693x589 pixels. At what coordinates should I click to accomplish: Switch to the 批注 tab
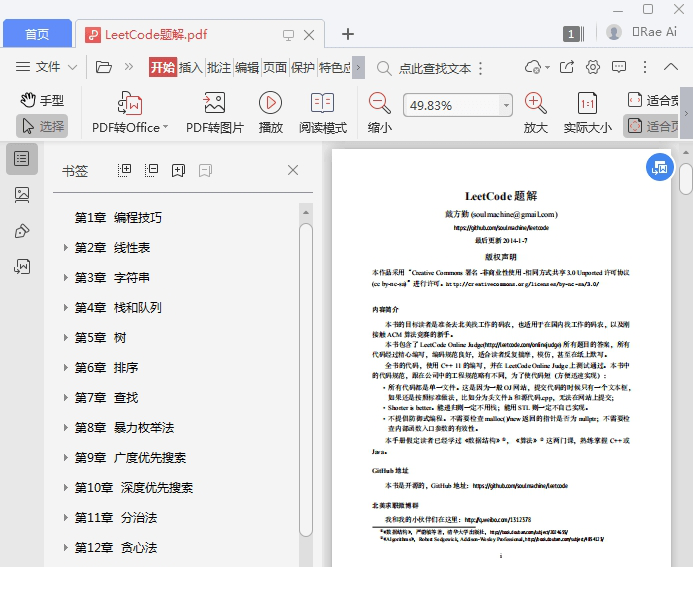point(219,67)
